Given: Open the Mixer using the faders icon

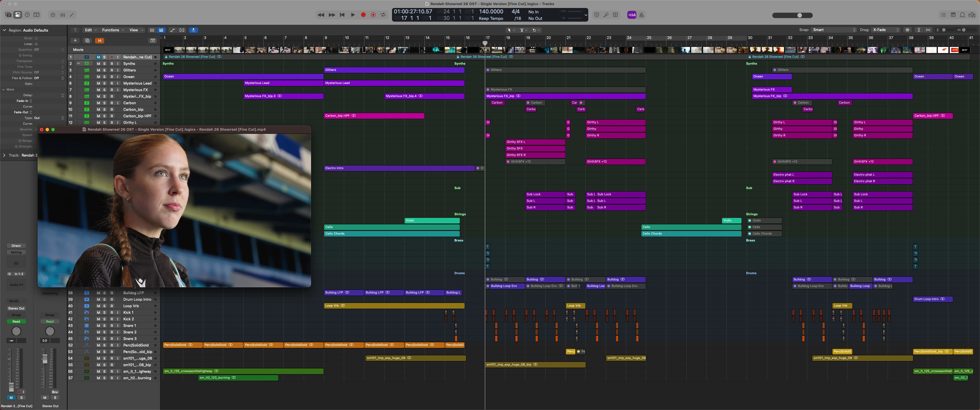Looking at the screenshot, I should [x=62, y=15].
